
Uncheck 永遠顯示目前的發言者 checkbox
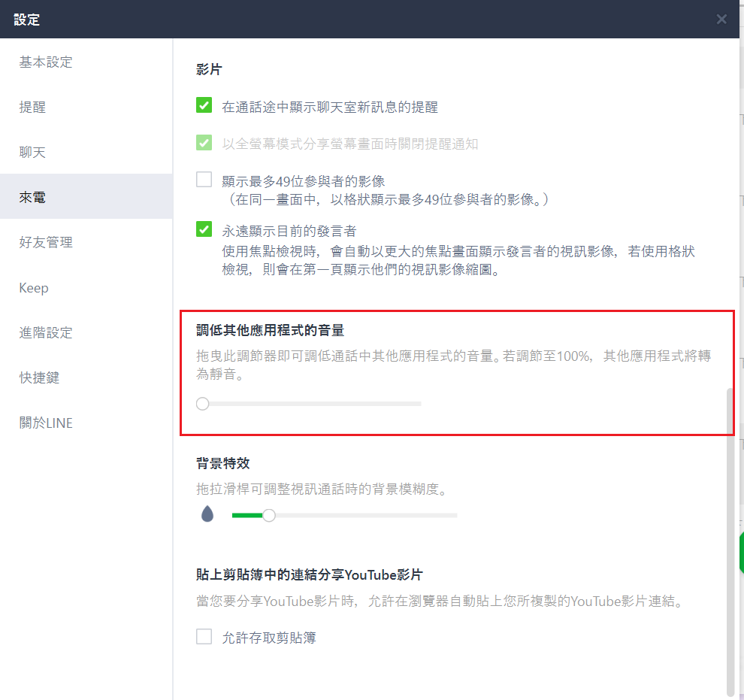(x=204, y=229)
